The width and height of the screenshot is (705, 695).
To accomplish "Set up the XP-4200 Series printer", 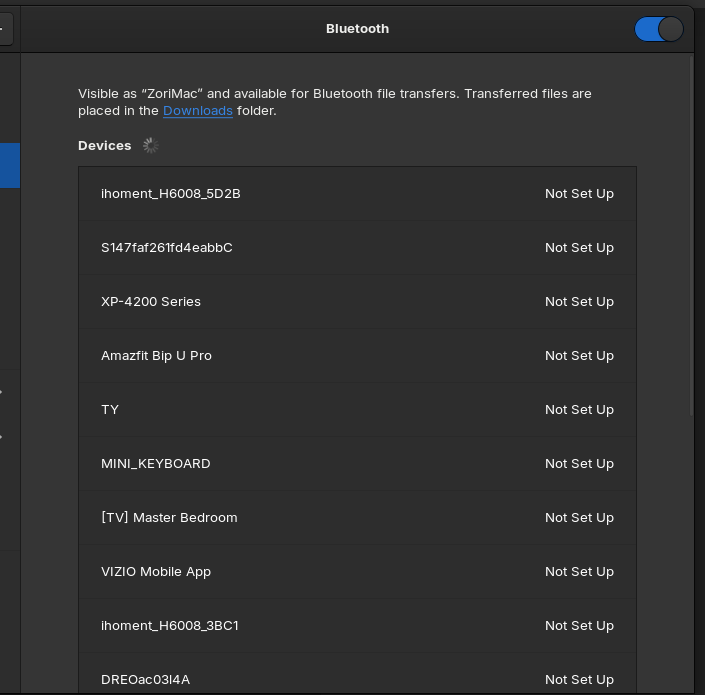I will click(357, 302).
